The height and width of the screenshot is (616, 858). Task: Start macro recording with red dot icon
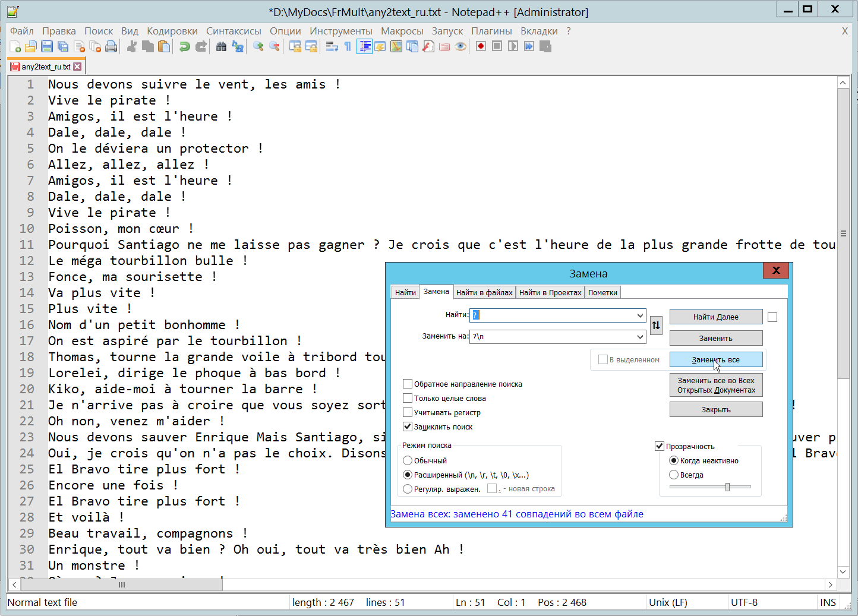481,46
